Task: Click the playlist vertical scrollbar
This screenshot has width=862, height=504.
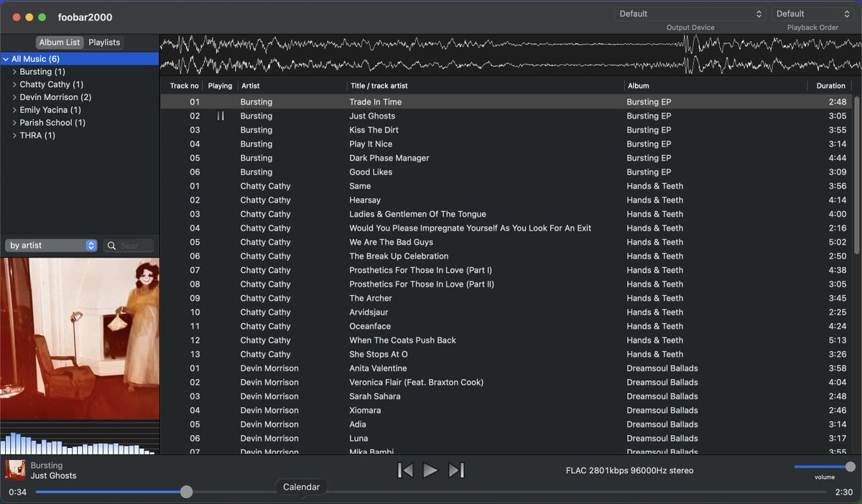Action: (x=856, y=174)
